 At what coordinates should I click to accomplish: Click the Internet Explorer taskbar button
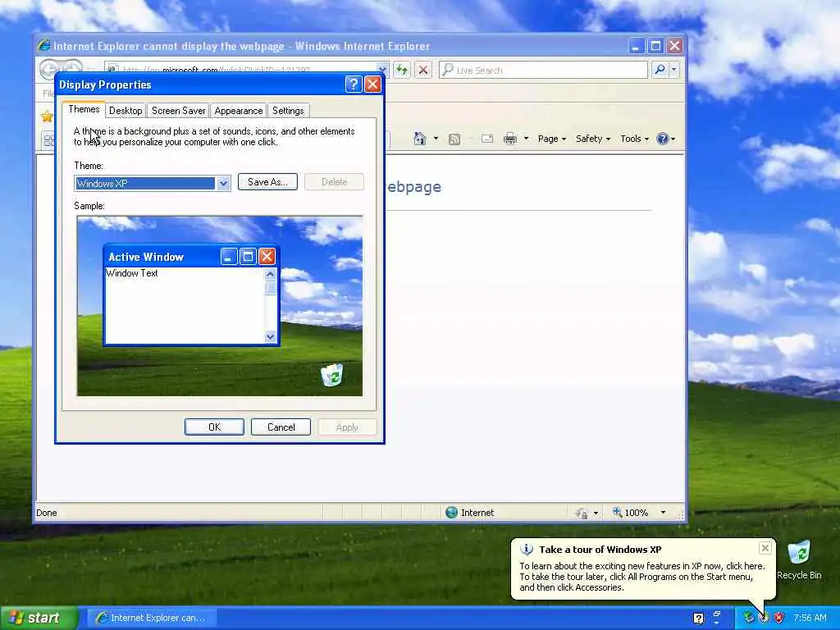(151, 618)
